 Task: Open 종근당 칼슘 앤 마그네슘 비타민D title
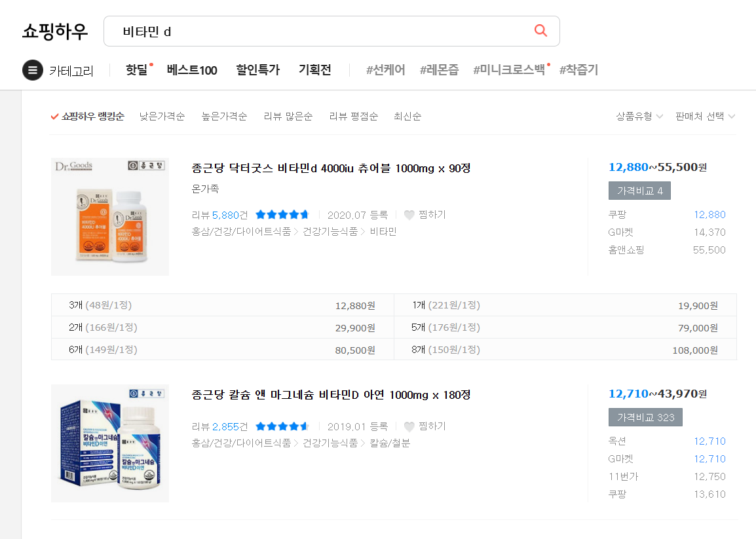click(x=331, y=395)
